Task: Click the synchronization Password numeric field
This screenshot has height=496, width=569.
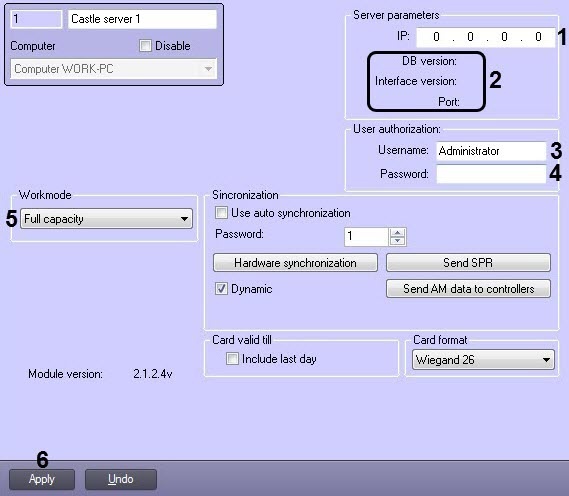Action: coord(366,237)
